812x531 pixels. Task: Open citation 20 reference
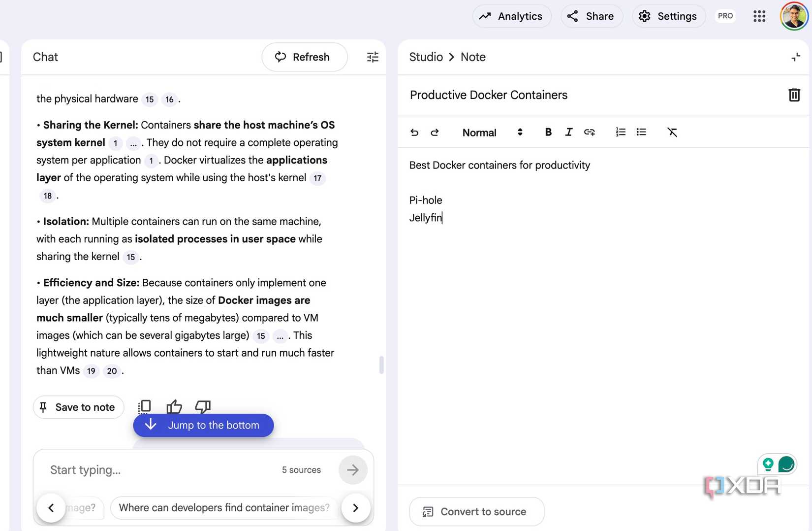(x=112, y=371)
